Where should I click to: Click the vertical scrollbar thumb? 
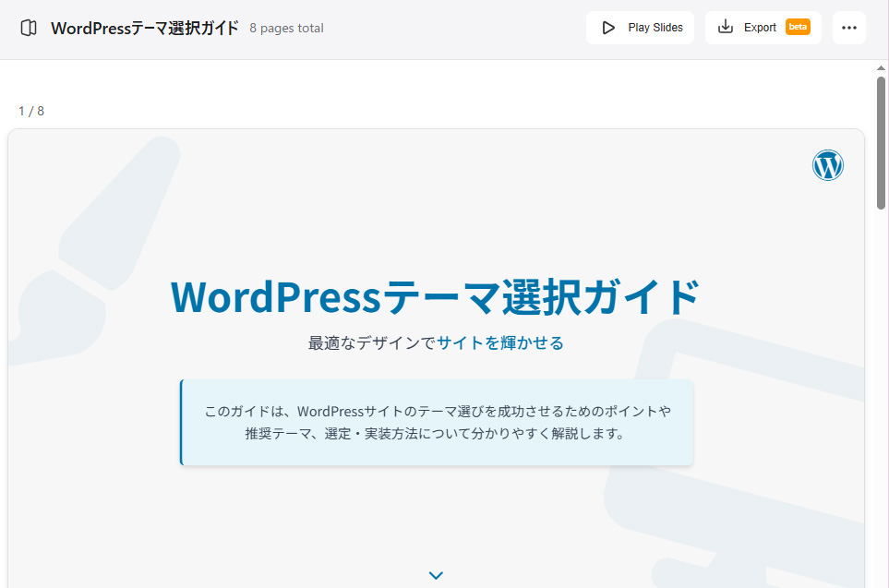click(881, 143)
